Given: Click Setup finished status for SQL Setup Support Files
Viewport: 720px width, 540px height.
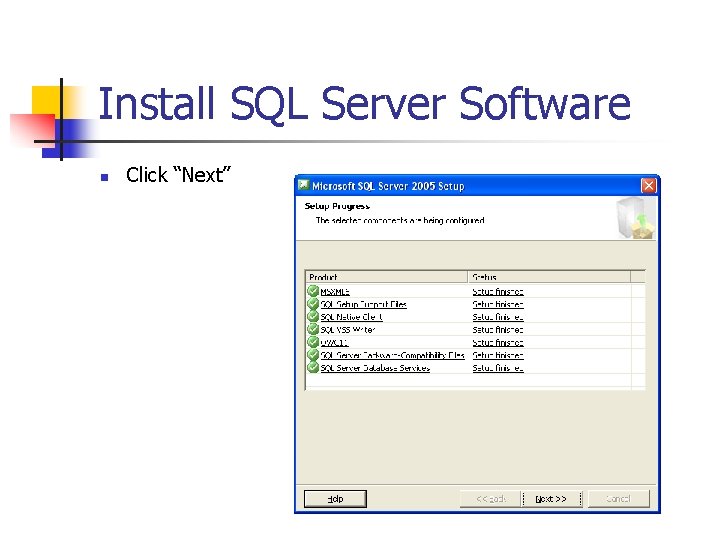Looking at the screenshot, I should (x=498, y=304).
